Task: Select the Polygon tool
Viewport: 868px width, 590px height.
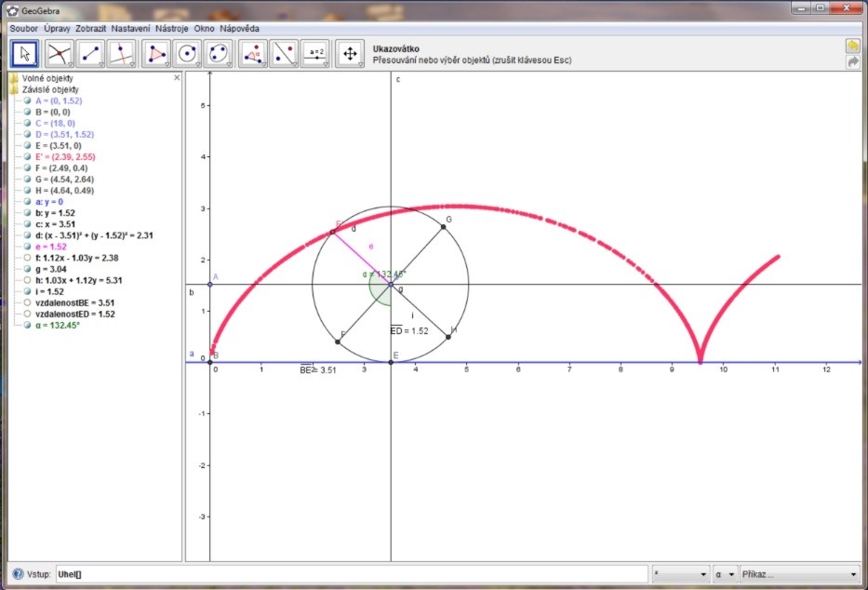Action: (158, 54)
